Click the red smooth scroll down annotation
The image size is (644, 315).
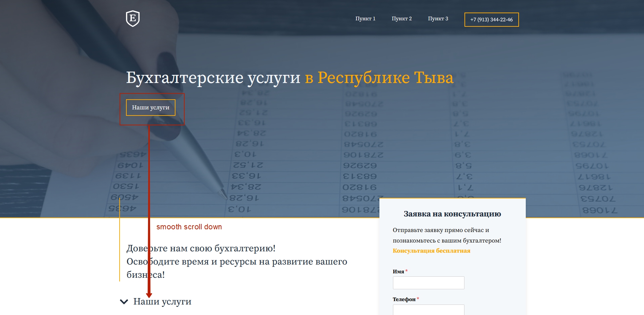(189, 227)
